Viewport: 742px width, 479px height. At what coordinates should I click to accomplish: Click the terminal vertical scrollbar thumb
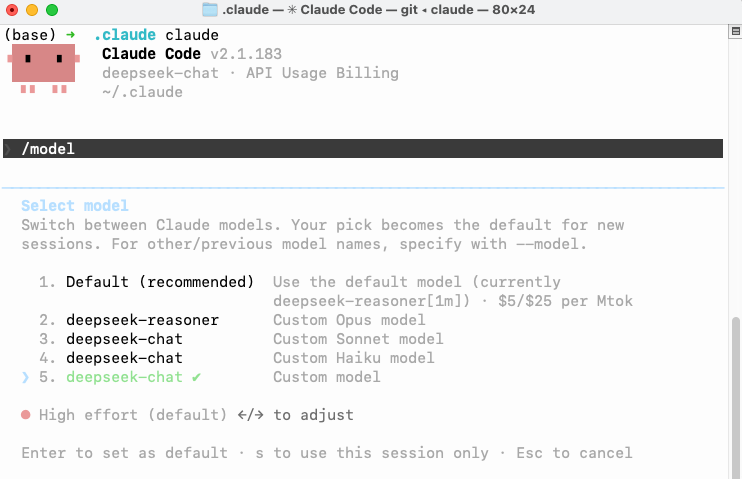[735, 397]
